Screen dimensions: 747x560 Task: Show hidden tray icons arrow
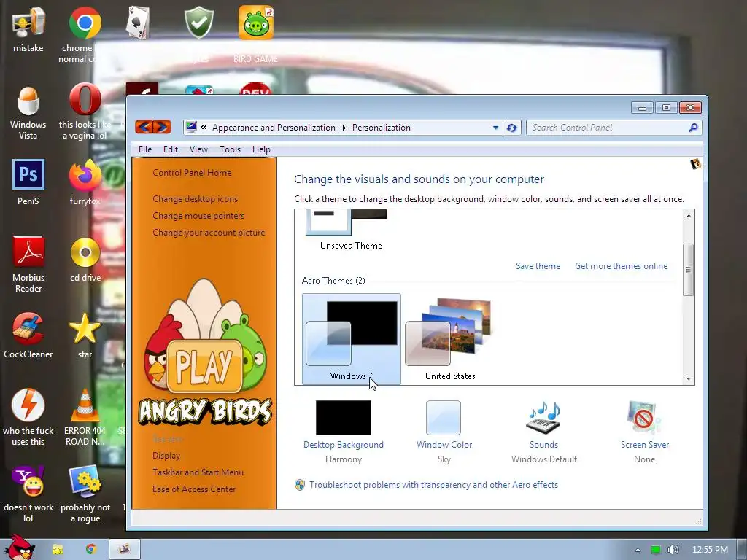click(638, 550)
